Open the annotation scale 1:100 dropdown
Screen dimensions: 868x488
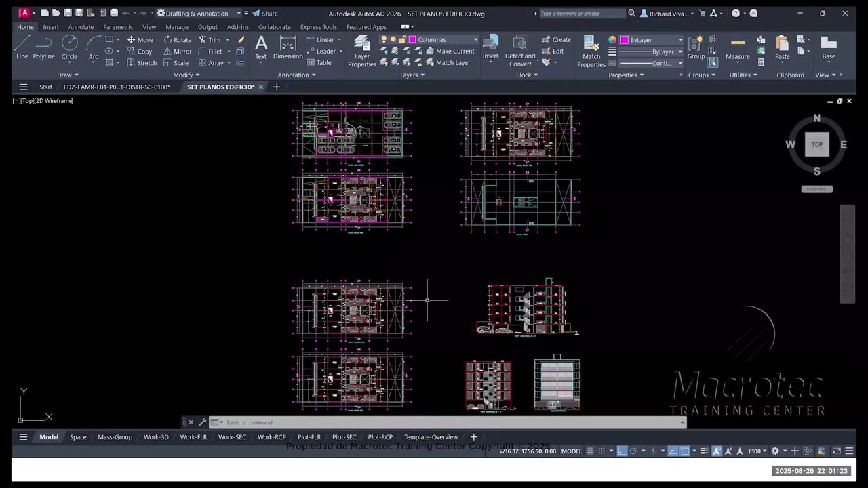[757, 451]
